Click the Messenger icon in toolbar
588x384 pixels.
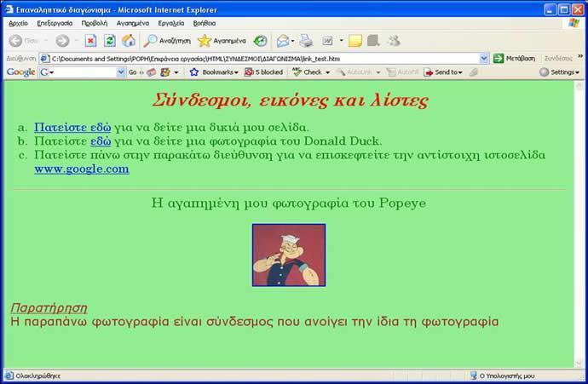coord(394,41)
